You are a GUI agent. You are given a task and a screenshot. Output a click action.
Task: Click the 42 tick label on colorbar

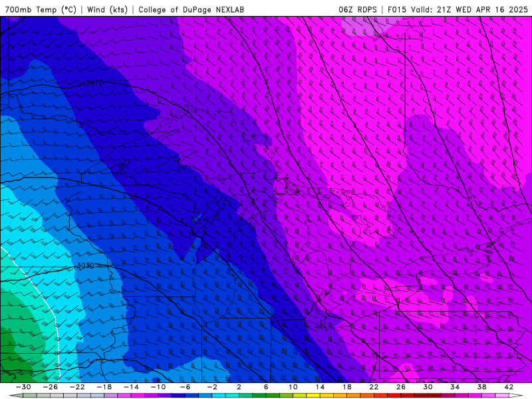point(509,387)
